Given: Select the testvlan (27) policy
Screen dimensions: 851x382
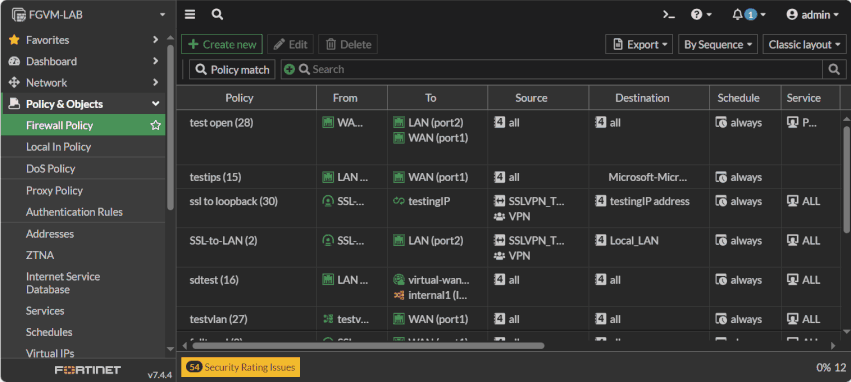Looking at the screenshot, I should pyautogui.click(x=219, y=319).
